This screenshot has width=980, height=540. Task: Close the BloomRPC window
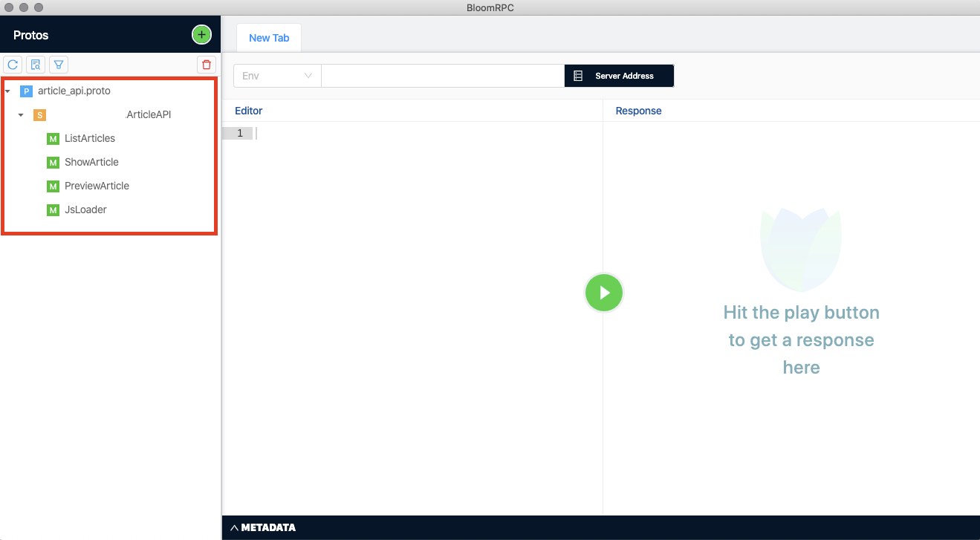(x=10, y=7)
